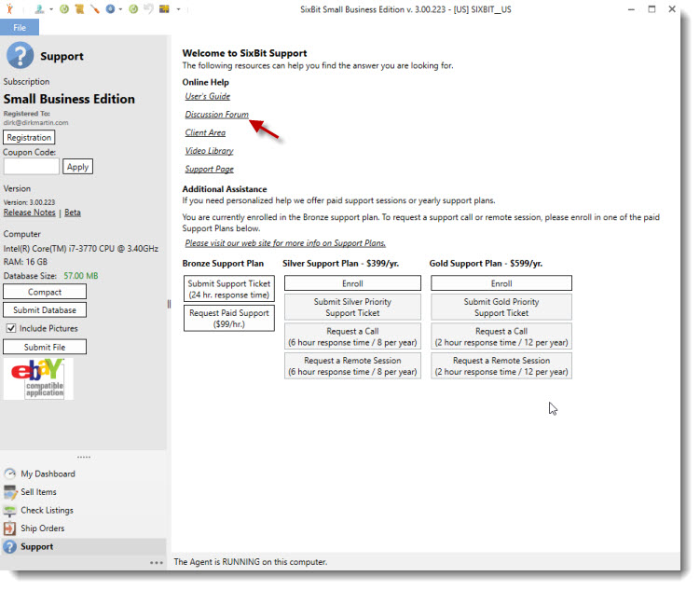Click the dotted gripper above My Dashboard
The image size is (700, 590).
(x=84, y=457)
